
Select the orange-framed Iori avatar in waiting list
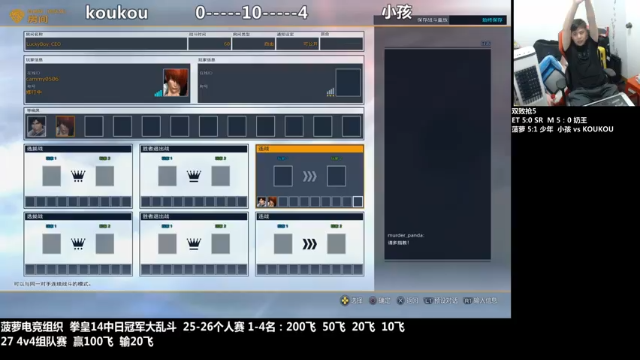pos(65,126)
